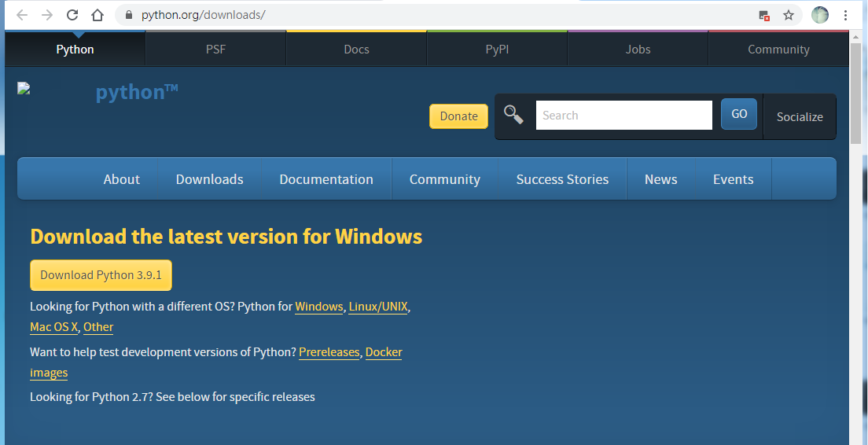
Task: Click the browser forward arrow
Action: click(47, 15)
